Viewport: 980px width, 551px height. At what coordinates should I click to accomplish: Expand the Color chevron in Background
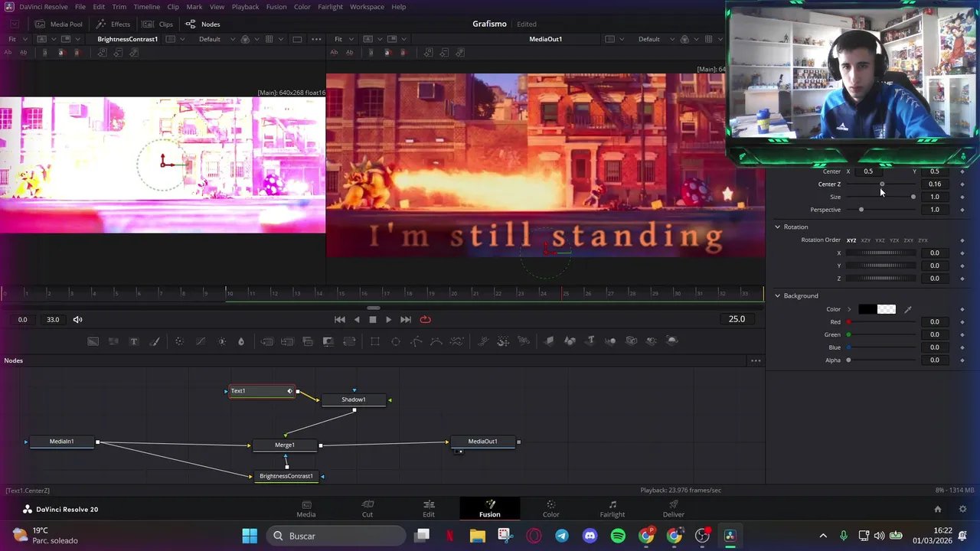pyautogui.click(x=849, y=309)
